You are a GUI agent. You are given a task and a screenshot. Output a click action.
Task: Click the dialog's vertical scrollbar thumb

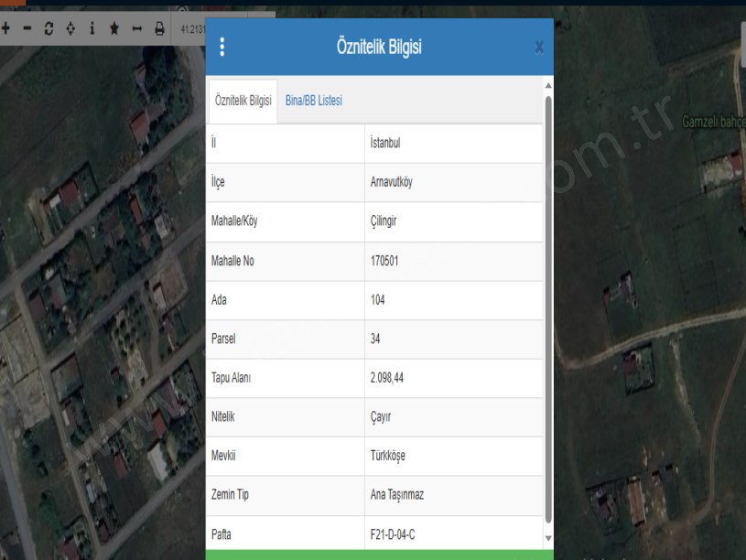(548, 302)
